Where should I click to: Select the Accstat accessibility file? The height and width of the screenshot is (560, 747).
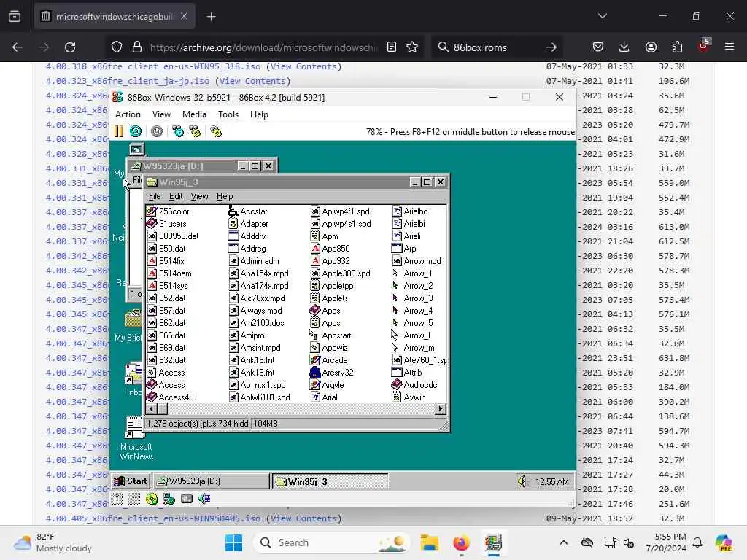[248, 211]
